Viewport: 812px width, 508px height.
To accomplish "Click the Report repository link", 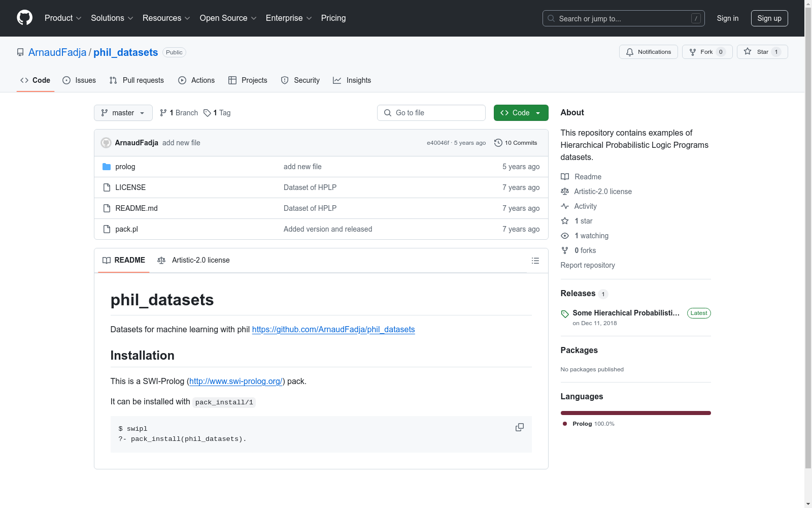I will tap(588, 265).
